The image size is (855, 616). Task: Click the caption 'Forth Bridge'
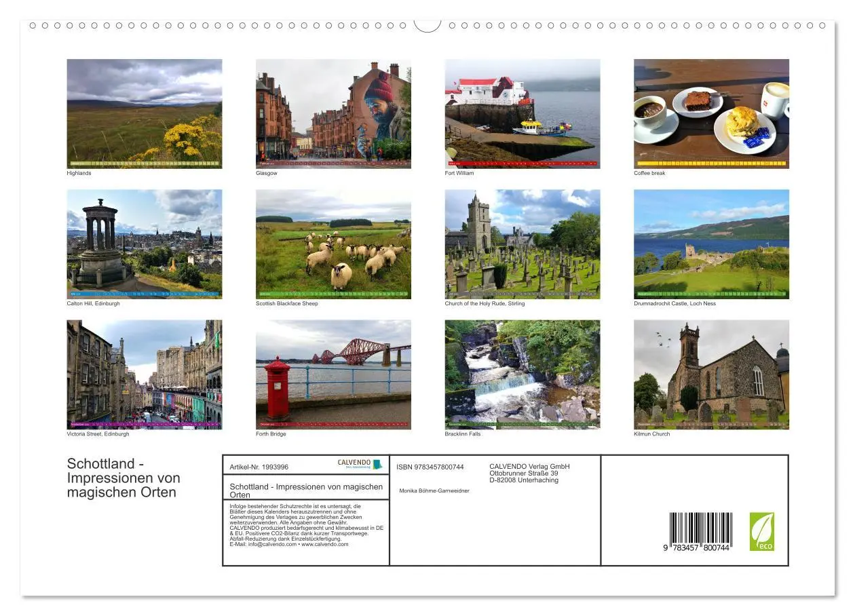pyautogui.click(x=271, y=434)
